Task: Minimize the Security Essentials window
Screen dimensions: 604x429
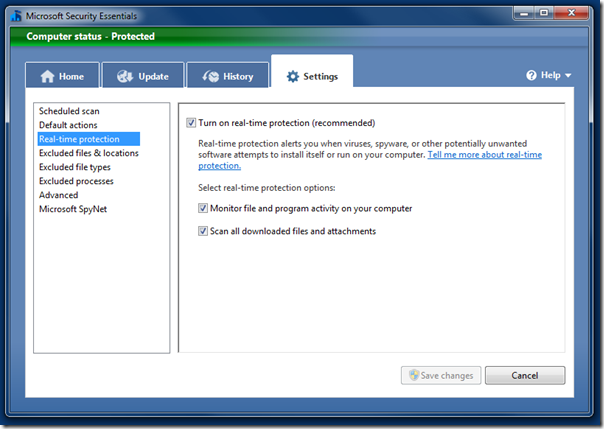Action: pos(524,13)
